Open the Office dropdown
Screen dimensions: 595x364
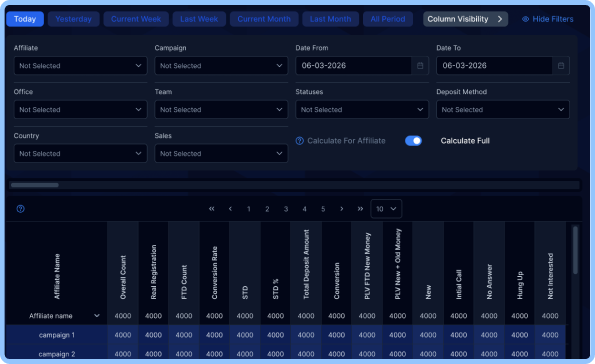coord(80,110)
